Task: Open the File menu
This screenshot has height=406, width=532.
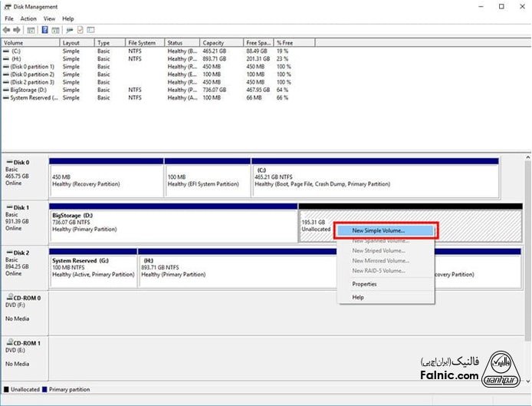Action: coord(9,18)
